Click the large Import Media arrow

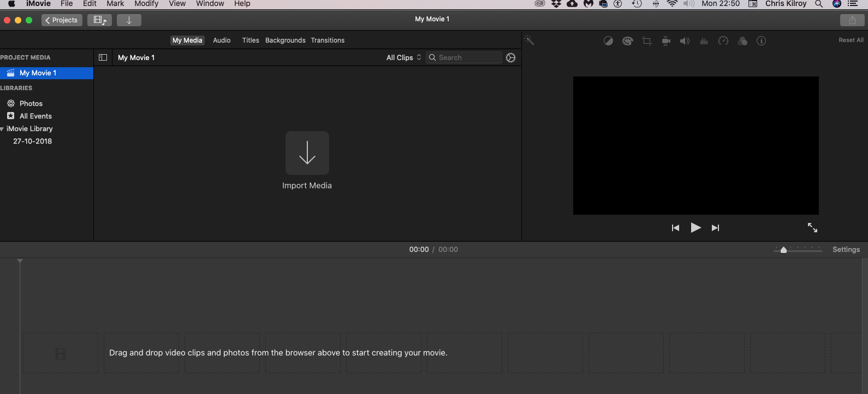tap(307, 153)
